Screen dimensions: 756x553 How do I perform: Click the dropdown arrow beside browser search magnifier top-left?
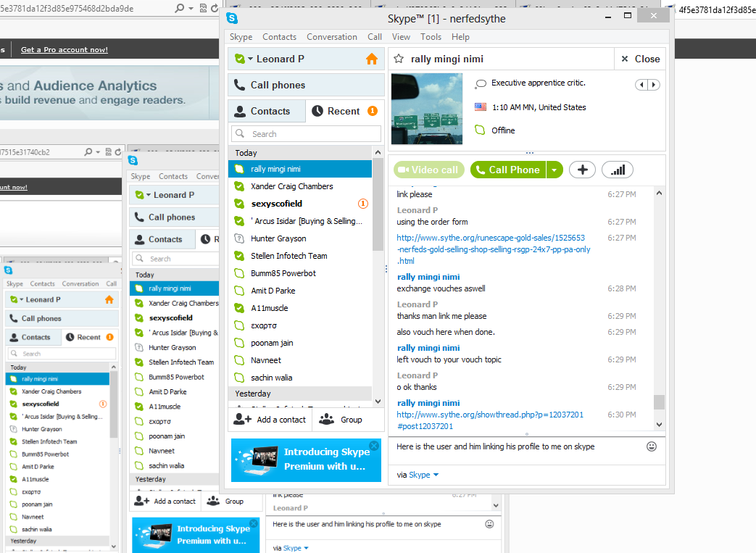tap(191, 8)
